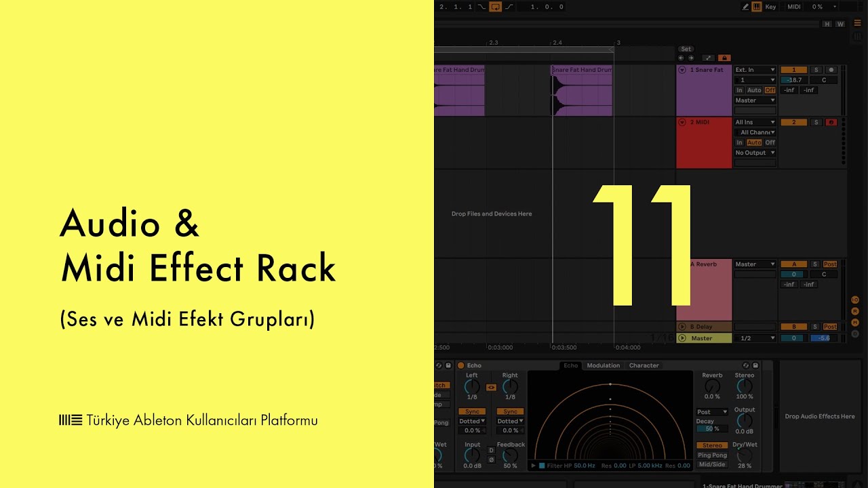This screenshot has width=868, height=488.
Task: Toggle the Draw Mode pencil icon
Action: [x=746, y=7]
